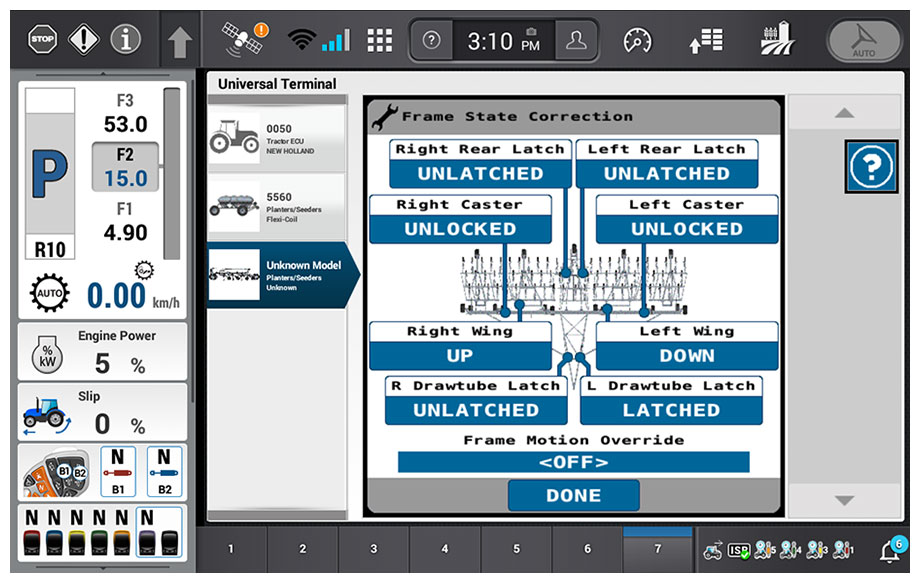Switch to bottom screen tab 3
Viewport: 920px width, 583px height.
(x=373, y=549)
